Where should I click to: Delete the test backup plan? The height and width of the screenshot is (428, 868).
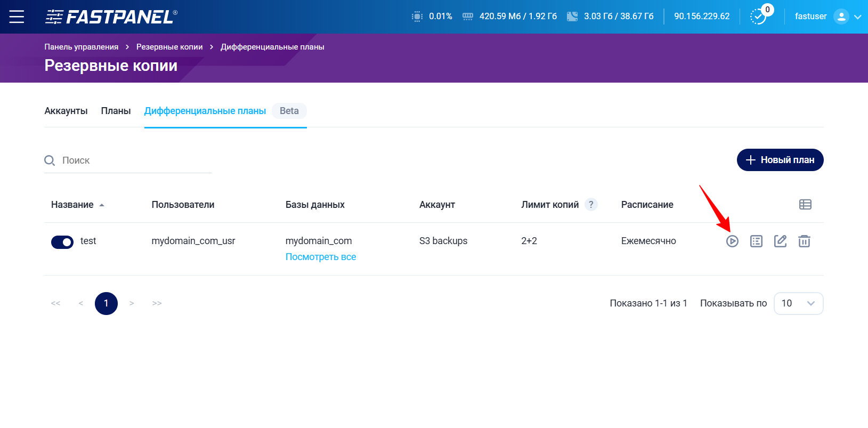804,241
